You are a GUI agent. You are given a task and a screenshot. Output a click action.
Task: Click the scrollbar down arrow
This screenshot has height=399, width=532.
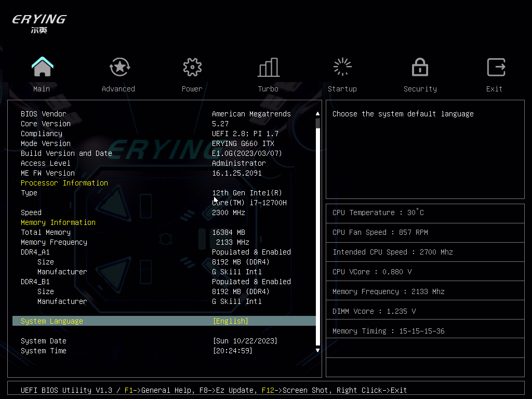coord(318,351)
